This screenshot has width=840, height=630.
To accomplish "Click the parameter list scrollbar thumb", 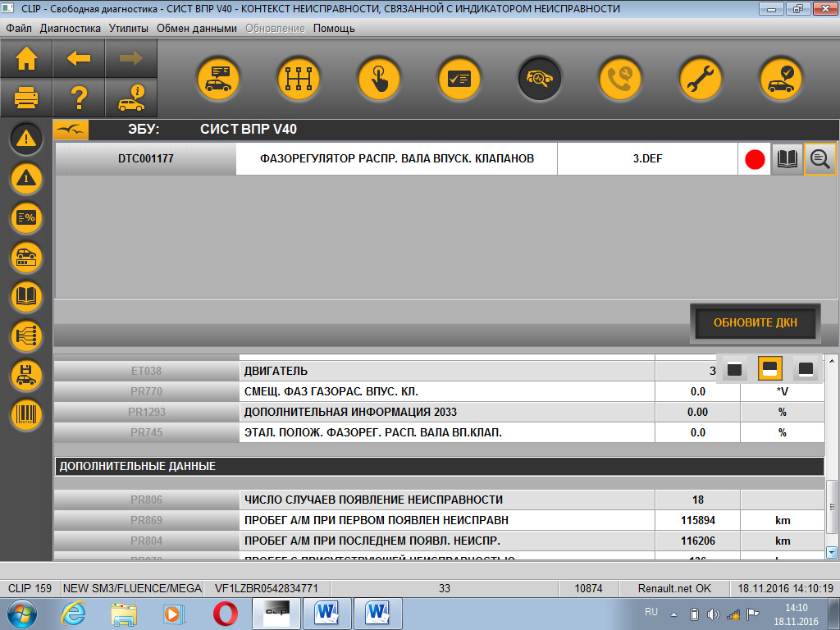I will pyautogui.click(x=832, y=507).
